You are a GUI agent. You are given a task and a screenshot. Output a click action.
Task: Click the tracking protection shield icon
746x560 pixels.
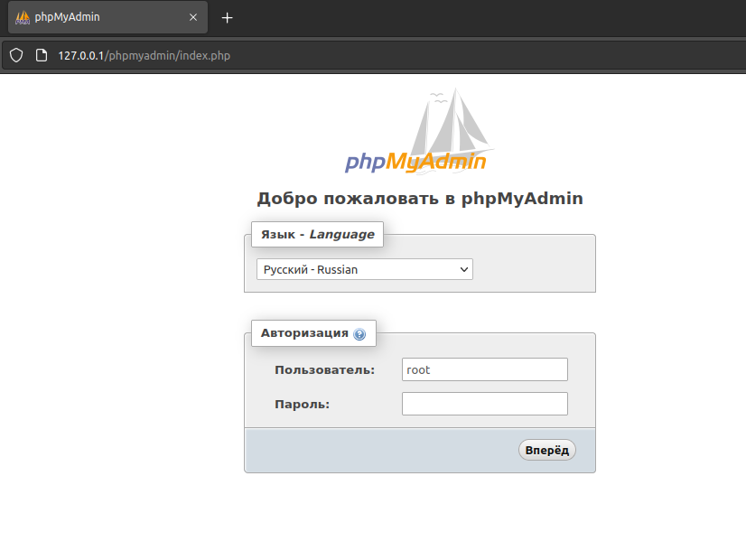[16, 56]
